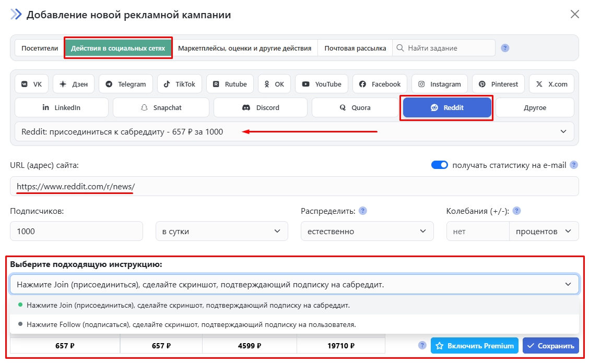Select the Telegram social network button
The height and width of the screenshot is (364, 589).
tap(125, 84)
